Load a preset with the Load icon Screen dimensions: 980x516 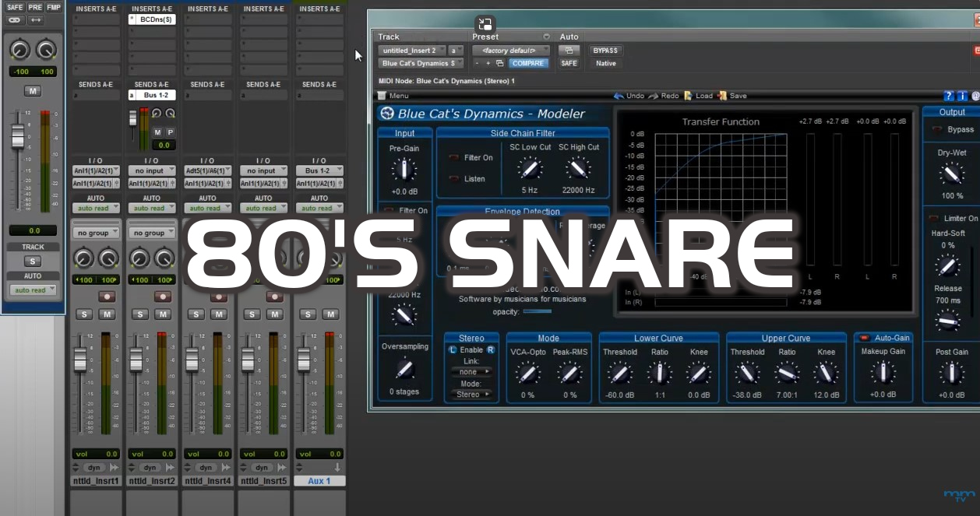(x=688, y=96)
